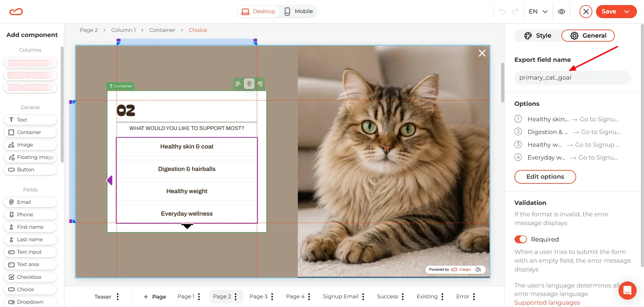Close the popup preview with the X

pos(482,53)
